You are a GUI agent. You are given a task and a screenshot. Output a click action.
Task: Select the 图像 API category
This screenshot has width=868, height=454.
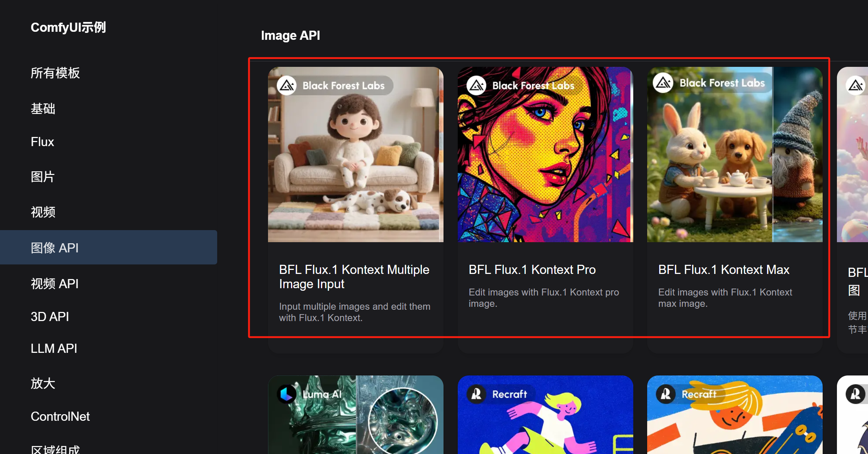coord(55,248)
